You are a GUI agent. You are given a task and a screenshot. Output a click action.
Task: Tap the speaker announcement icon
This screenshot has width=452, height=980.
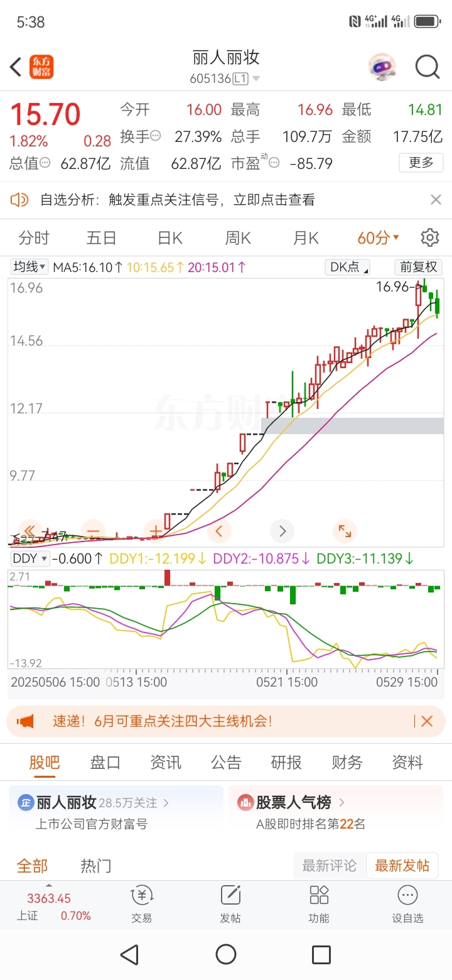click(19, 200)
